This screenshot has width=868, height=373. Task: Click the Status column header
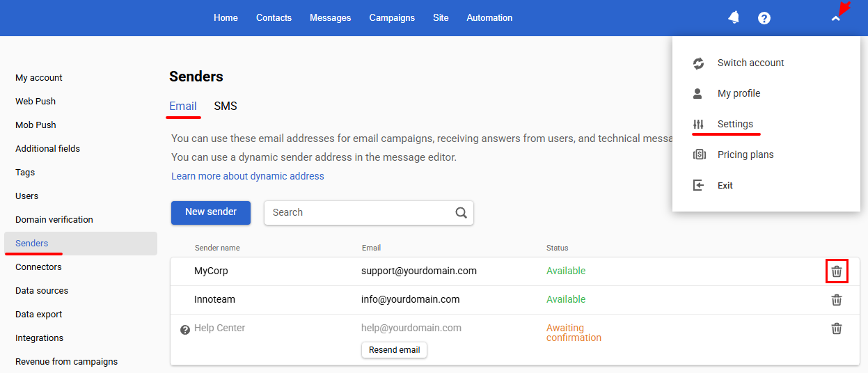(558, 248)
